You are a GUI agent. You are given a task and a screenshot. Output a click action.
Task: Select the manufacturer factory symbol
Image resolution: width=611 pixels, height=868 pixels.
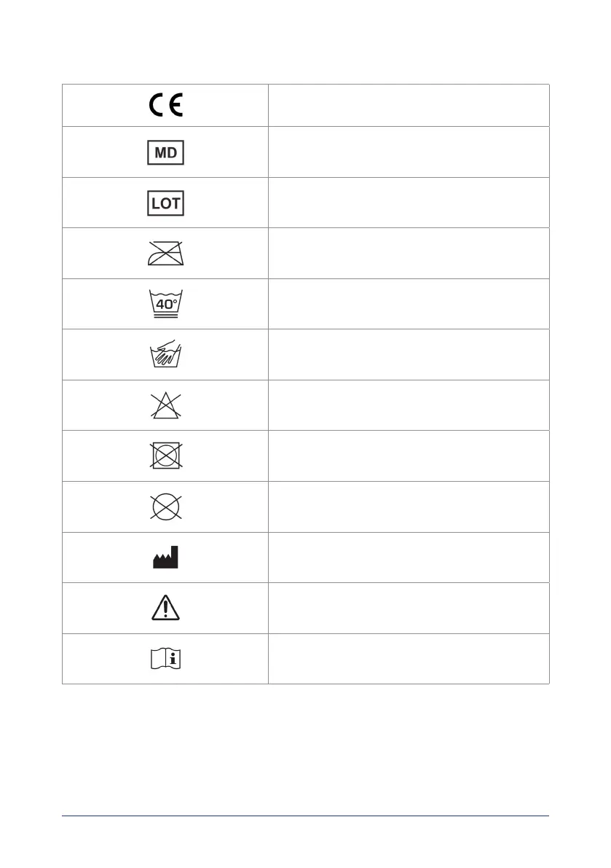click(165, 558)
